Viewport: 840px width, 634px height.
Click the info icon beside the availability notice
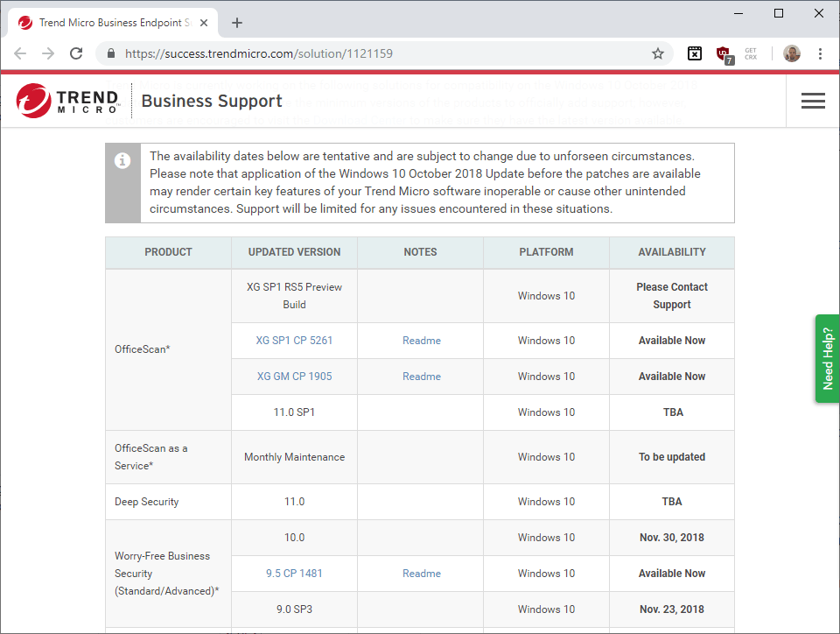coord(122,160)
